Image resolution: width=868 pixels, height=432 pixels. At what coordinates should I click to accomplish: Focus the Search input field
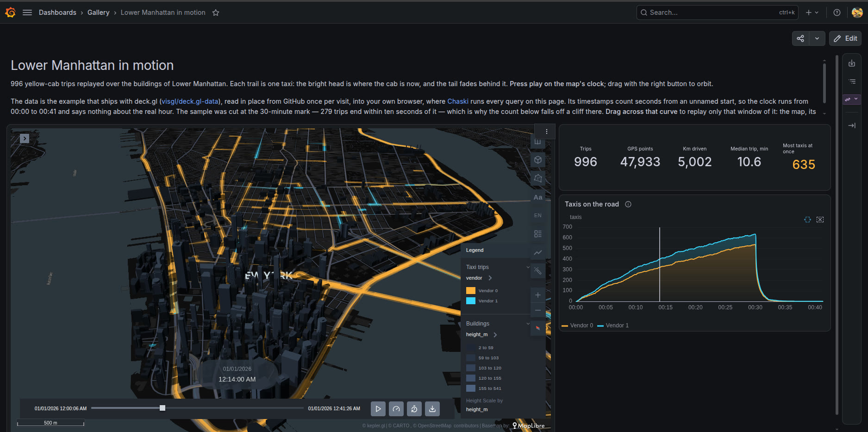click(x=718, y=13)
